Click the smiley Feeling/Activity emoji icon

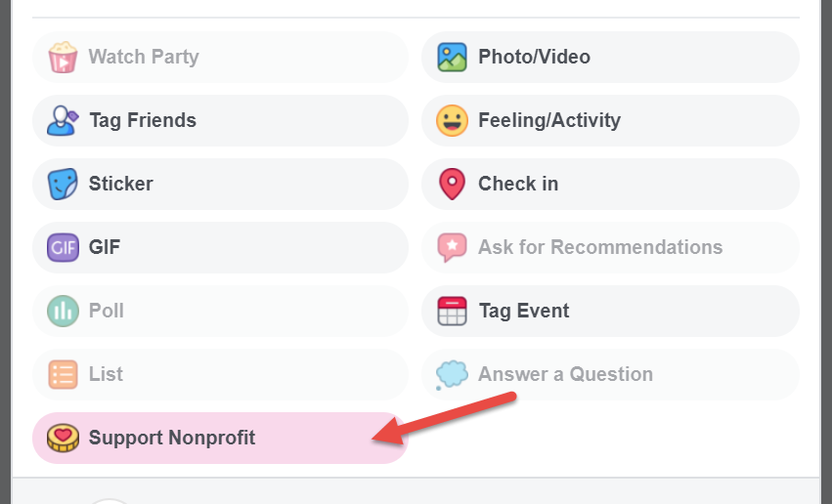point(452,120)
